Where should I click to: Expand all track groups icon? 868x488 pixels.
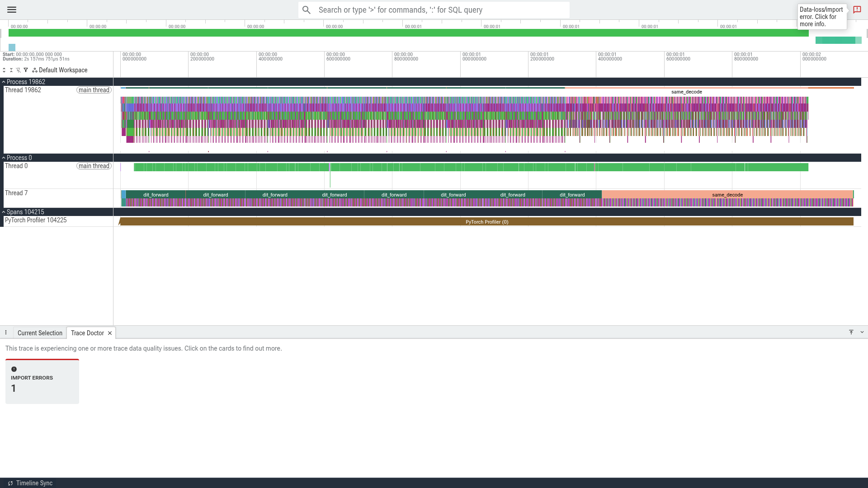pyautogui.click(x=4, y=70)
